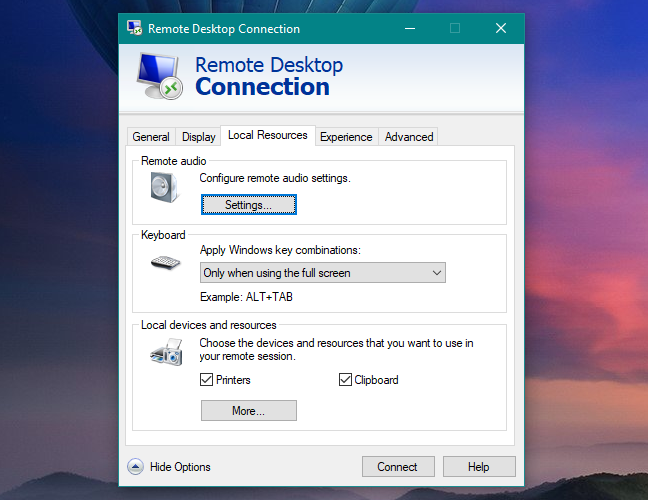Select the Local Resources tab
This screenshot has width=648, height=500.
(268, 135)
